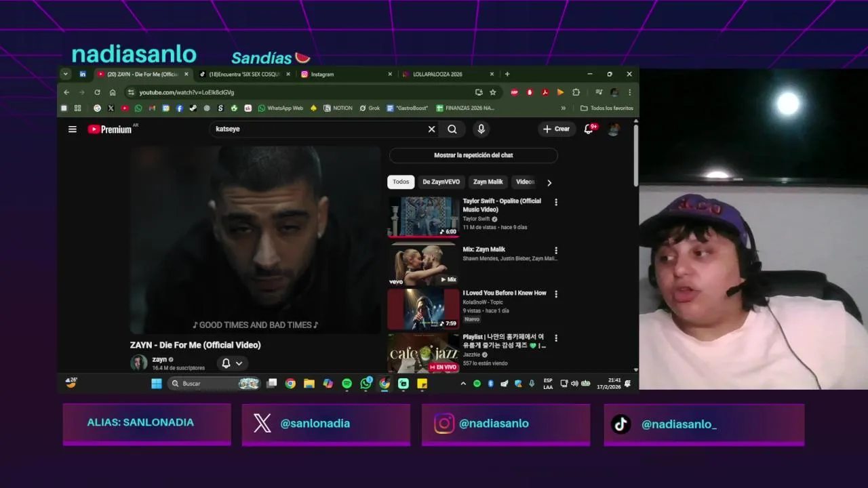Open the zayn channel avatar
This screenshot has height=488, width=868.
139,363
